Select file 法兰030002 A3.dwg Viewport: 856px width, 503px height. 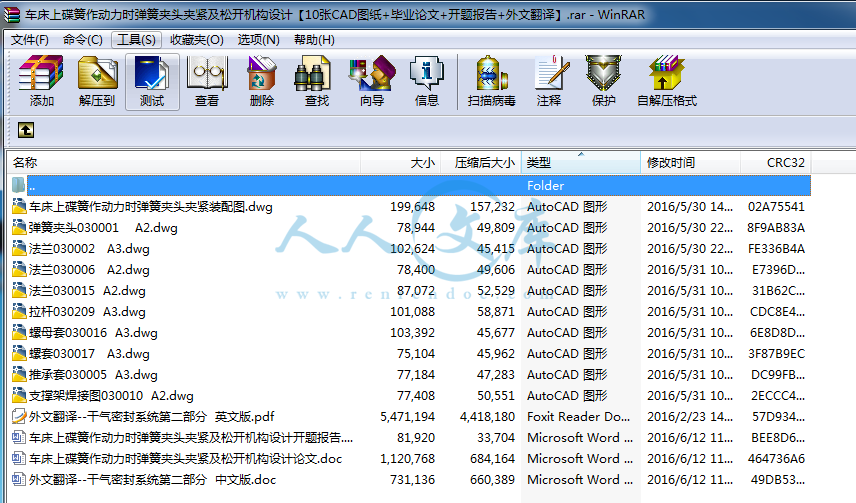(89, 248)
